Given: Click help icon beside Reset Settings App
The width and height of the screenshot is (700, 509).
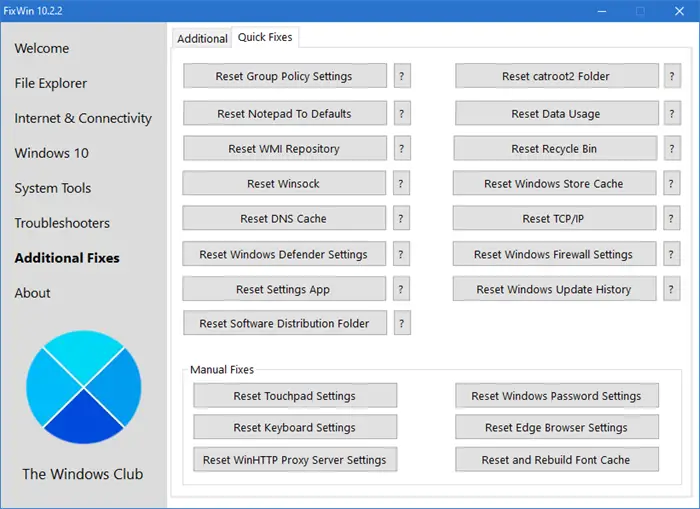Looking at the screenshot, I should (x=401, y=289).
